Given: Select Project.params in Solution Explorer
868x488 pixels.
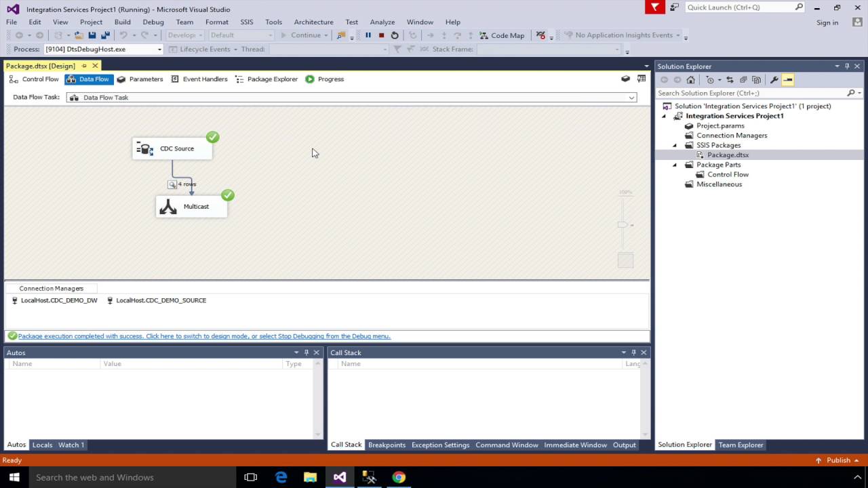Looking at the screenshot, I should 720,125.
